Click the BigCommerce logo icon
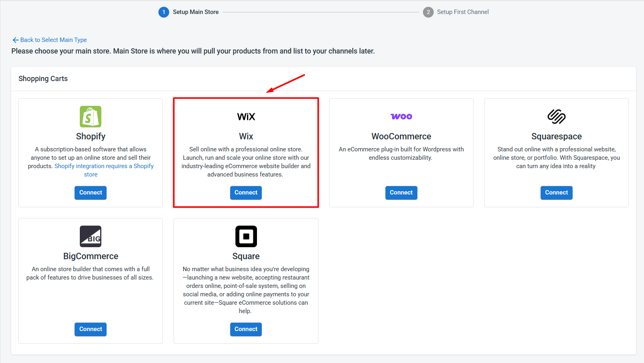The image size is (644, 363). click(91, 236)
